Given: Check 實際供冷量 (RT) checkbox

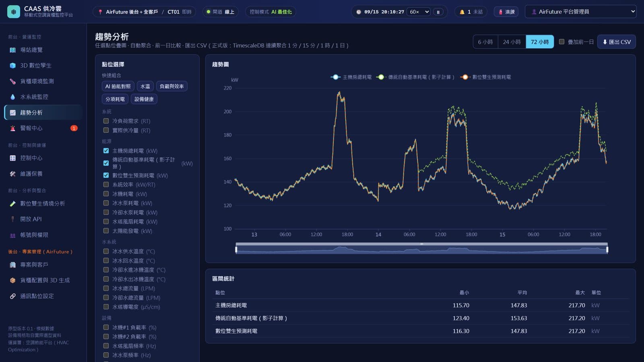Looking at the screenshot, I should 106,130.
